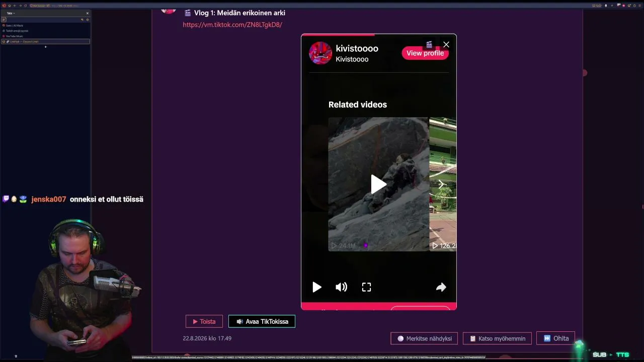Select the Seeo AI Music tab

coord(45,25)
